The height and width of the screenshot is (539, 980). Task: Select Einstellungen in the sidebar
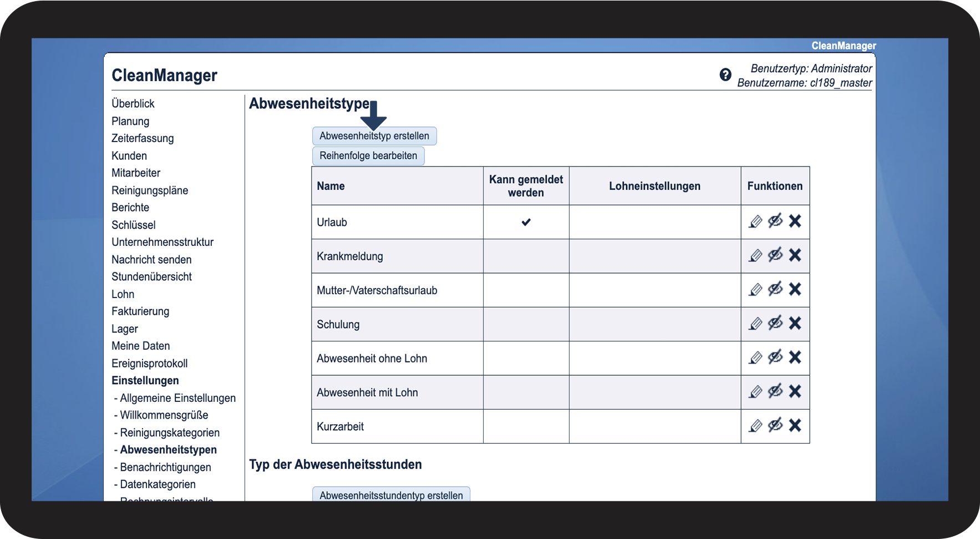point(145,381)
